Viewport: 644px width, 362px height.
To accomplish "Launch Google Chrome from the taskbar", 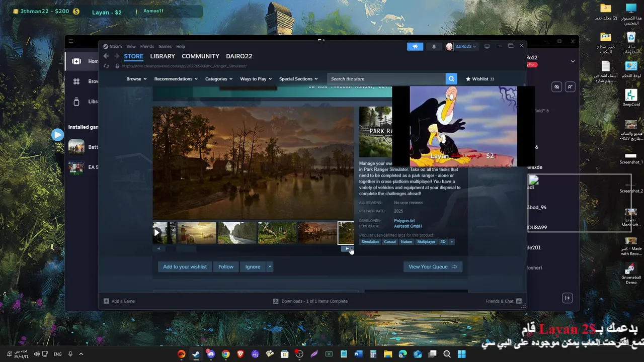I will 225,354.
